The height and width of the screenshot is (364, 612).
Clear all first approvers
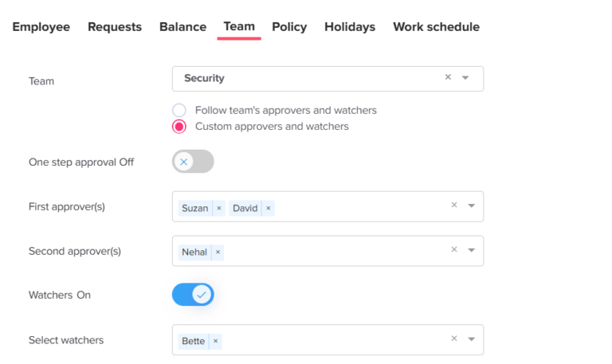(454, 205)
